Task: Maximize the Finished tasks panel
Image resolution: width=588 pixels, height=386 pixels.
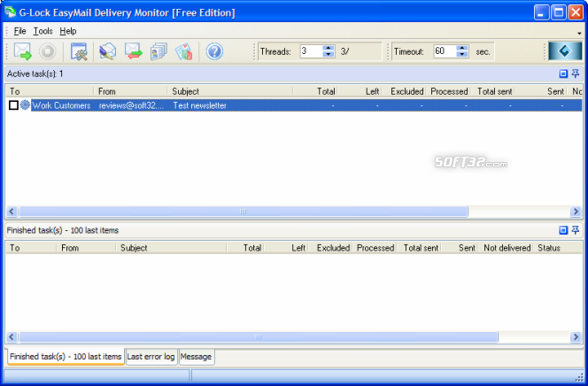Action: (x=563, y=230)
